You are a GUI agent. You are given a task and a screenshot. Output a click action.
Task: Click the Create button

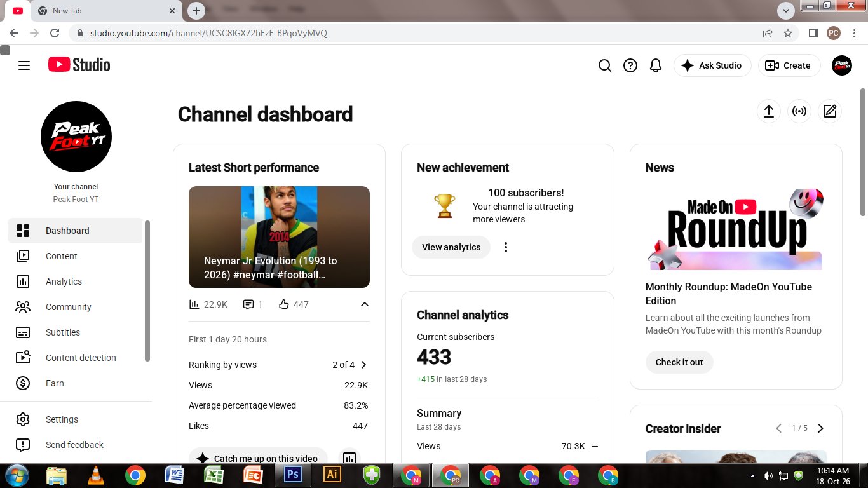(x=789, y=65)
